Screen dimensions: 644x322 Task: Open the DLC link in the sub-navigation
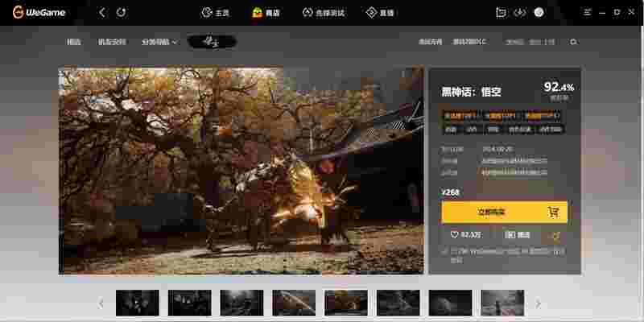(x=469, y=42)
